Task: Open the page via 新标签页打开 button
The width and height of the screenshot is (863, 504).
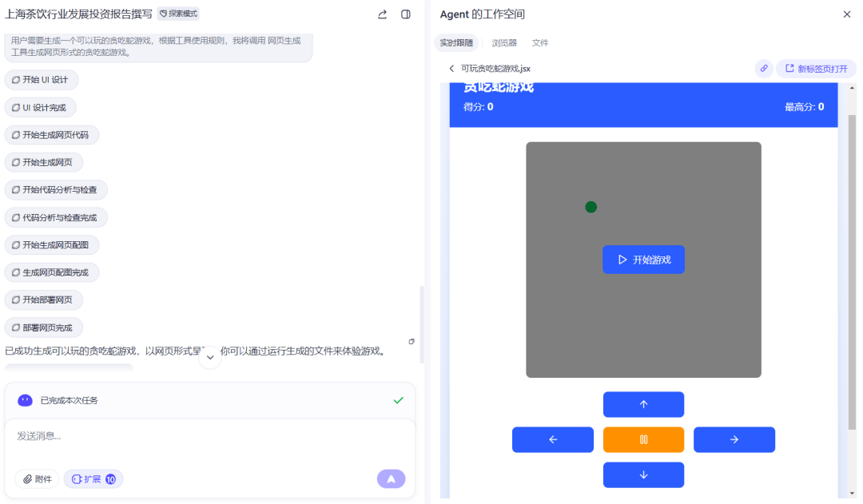Action: click(816, 69)
